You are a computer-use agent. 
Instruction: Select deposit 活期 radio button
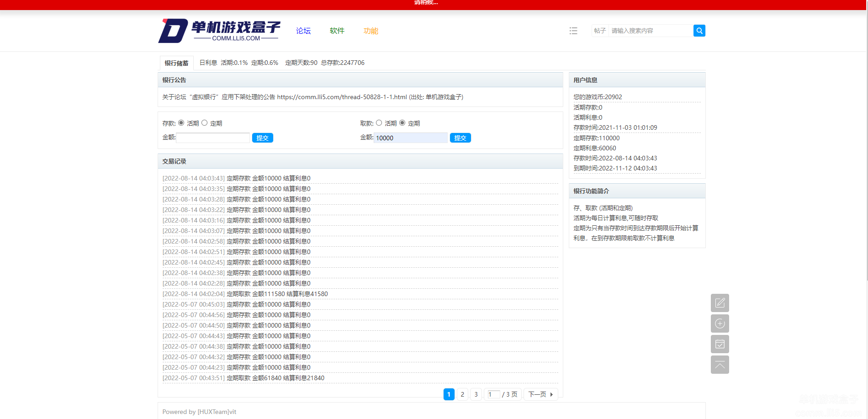pos(181,123)
